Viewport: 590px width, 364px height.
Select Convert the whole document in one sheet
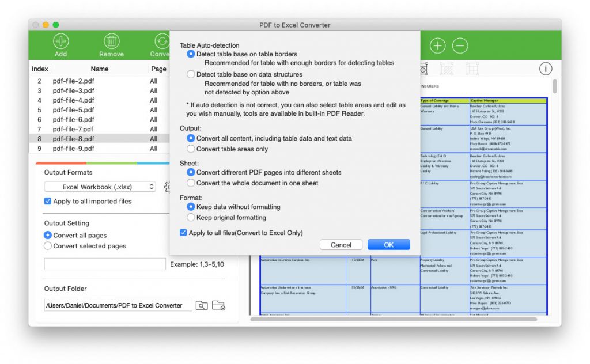pyautogui.click(x=191, y=183)
